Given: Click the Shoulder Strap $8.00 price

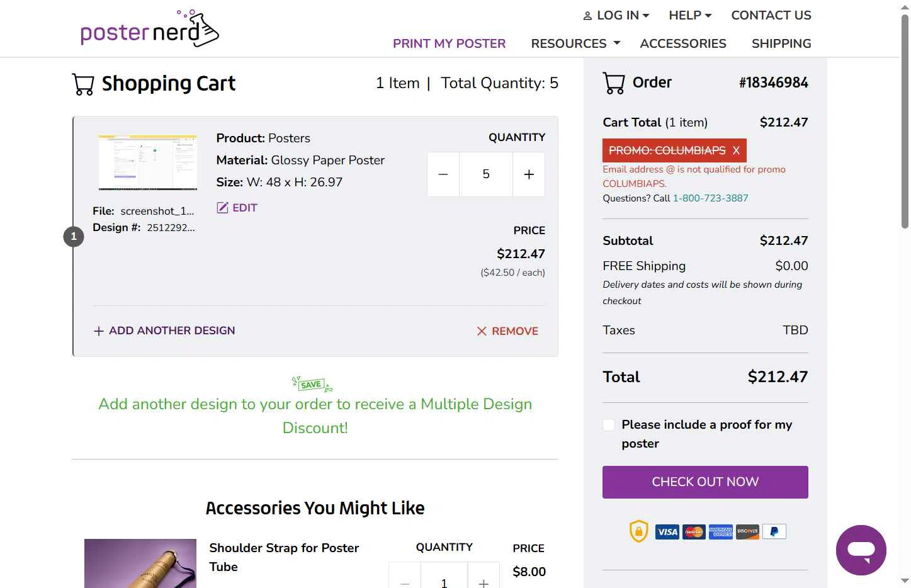Looking at the screenshot, I should [x=529, y=572].
